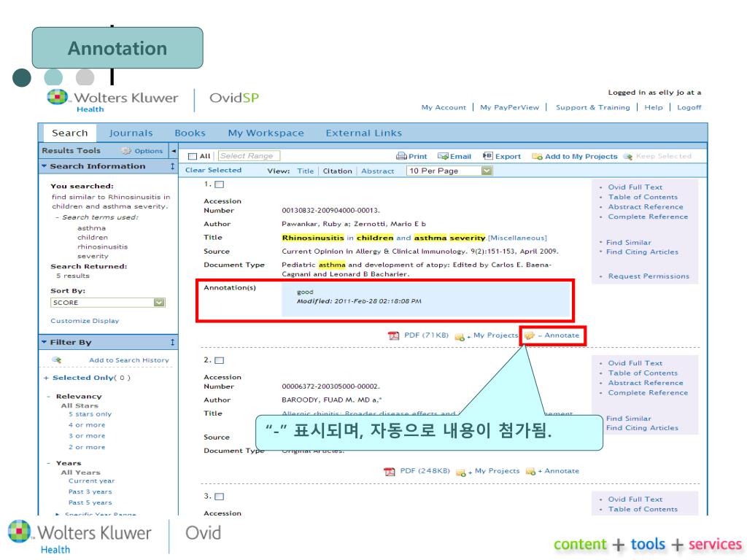Collapse the Years filter group
Image resolution: width=747 pixels, height=560 pixels.
click(x=49, y=463)
